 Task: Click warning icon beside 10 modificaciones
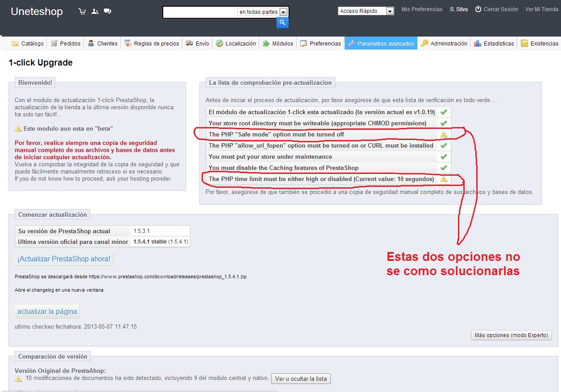click(x=18, y=379)
